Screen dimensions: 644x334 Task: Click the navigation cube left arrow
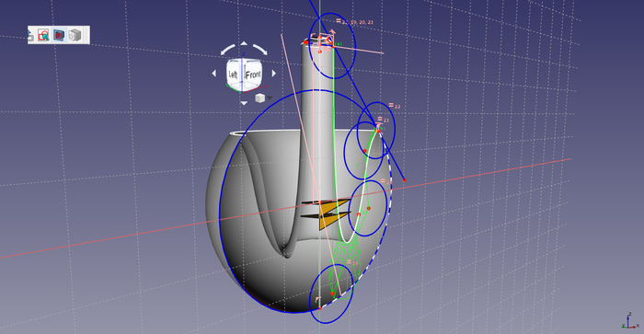click(214, 73)
